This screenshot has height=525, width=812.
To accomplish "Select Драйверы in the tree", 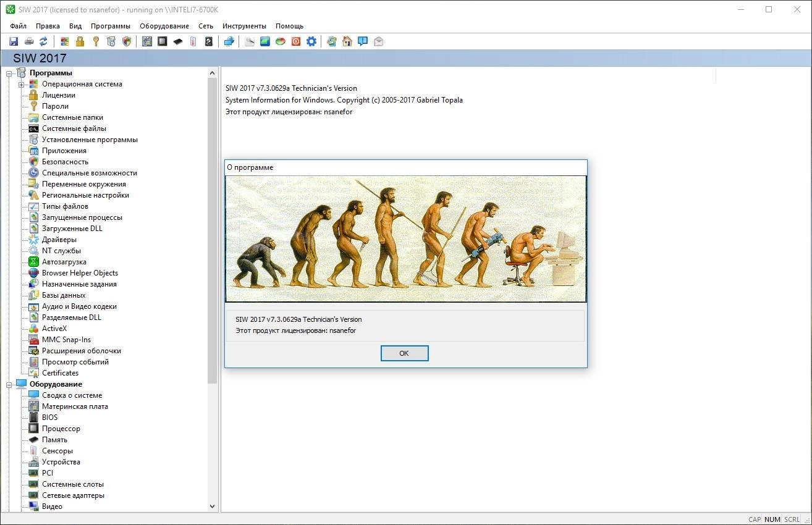I will click(59, 240).
